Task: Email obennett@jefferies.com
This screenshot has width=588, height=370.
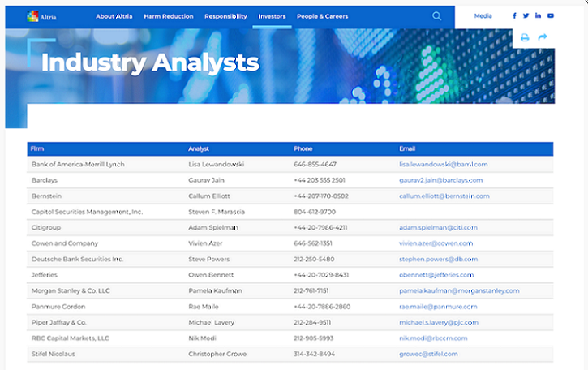Action: (x=436, y=275)
